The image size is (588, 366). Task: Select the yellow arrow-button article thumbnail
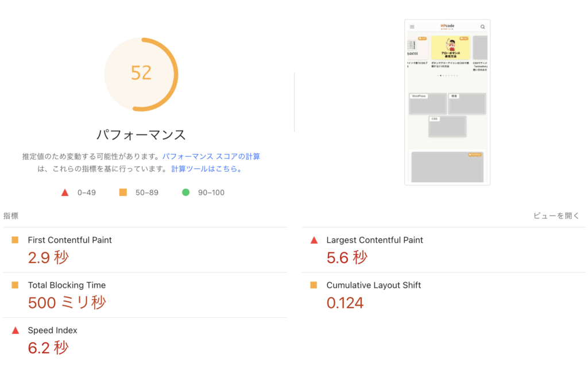click(x=450, y=48)
